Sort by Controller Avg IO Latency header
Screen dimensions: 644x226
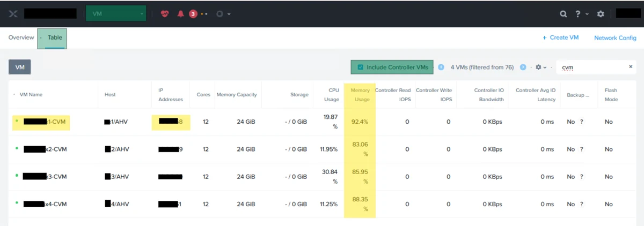point(535,95)
